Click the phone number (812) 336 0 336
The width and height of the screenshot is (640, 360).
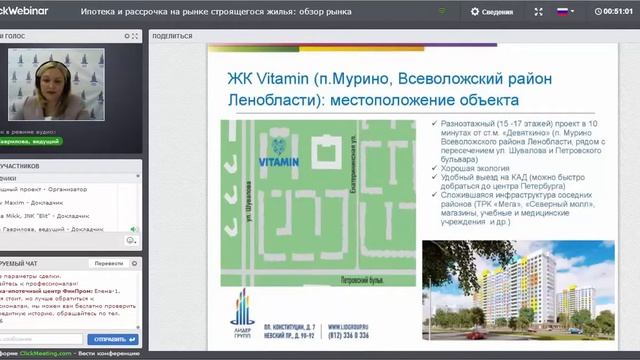pos(348,335)
